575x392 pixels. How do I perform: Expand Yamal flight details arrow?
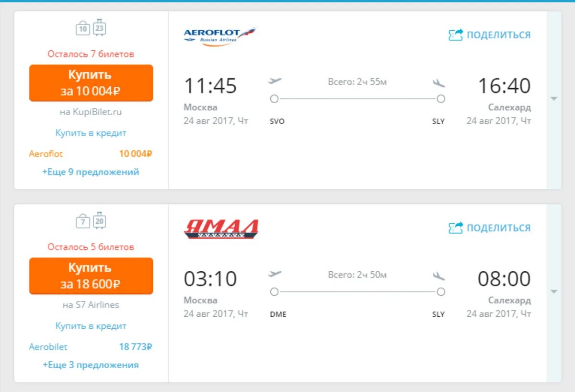pos(554,291)
